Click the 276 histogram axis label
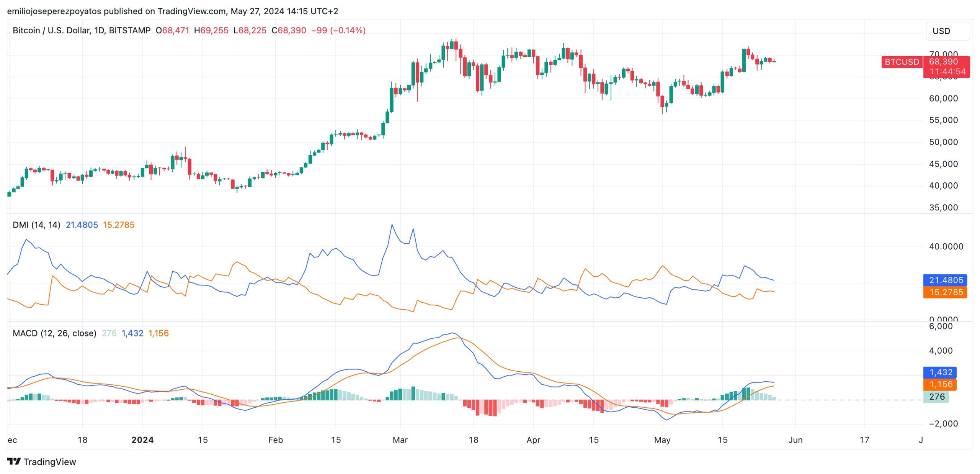 pos(936,397)
